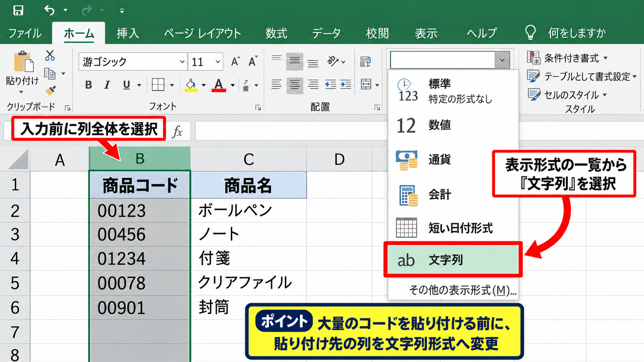The width and height of the screenshot is (644, 362).
Task: Select the Format Painter brush icon
Action: point(50,90)
